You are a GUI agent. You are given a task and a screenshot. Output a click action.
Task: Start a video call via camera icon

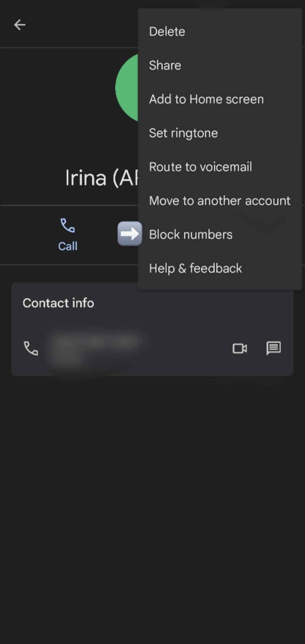[x=239, y=348]
